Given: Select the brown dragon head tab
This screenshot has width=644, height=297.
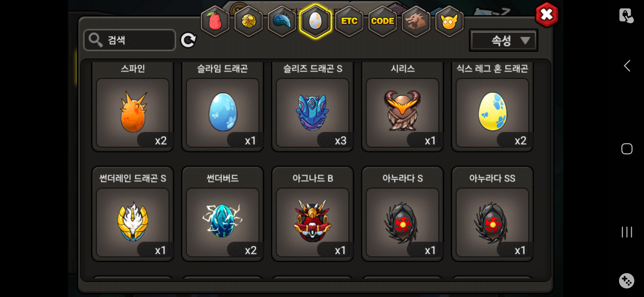Looking at the screenshot, I should [x=416, y=21].
